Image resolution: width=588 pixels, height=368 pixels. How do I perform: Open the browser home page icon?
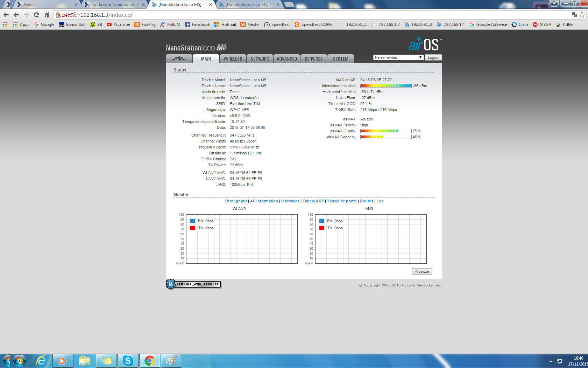(x=47, y=15)
